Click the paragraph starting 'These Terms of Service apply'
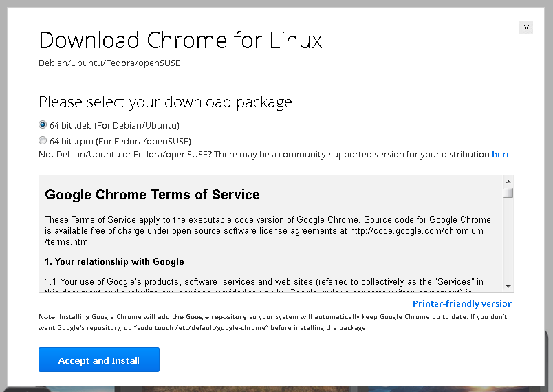Viewport: 553px width, 392px height. [268, 230]
